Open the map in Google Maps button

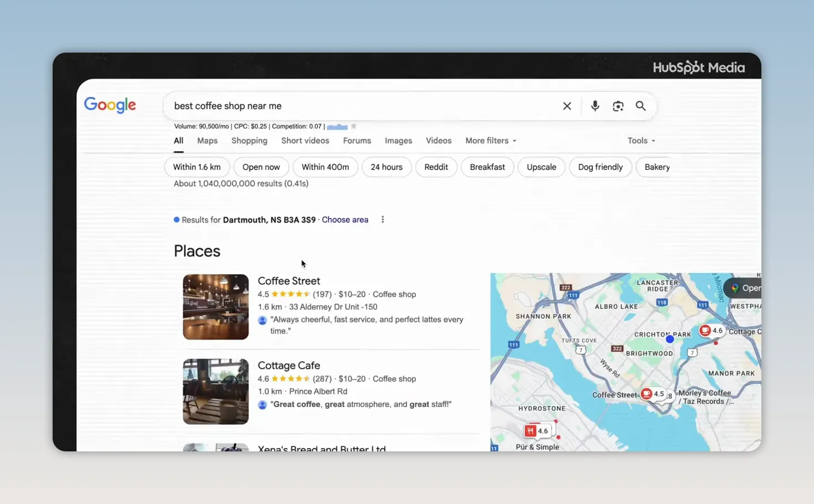[x=743, y=288]
